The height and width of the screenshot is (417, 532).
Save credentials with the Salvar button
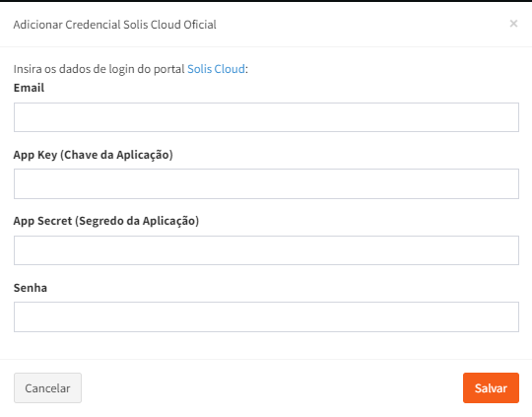pyautogui.click(x=491, y=387)
